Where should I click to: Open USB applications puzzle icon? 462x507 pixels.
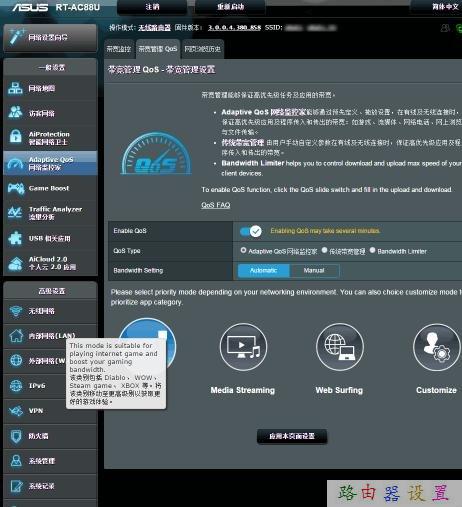pos(15,238)
